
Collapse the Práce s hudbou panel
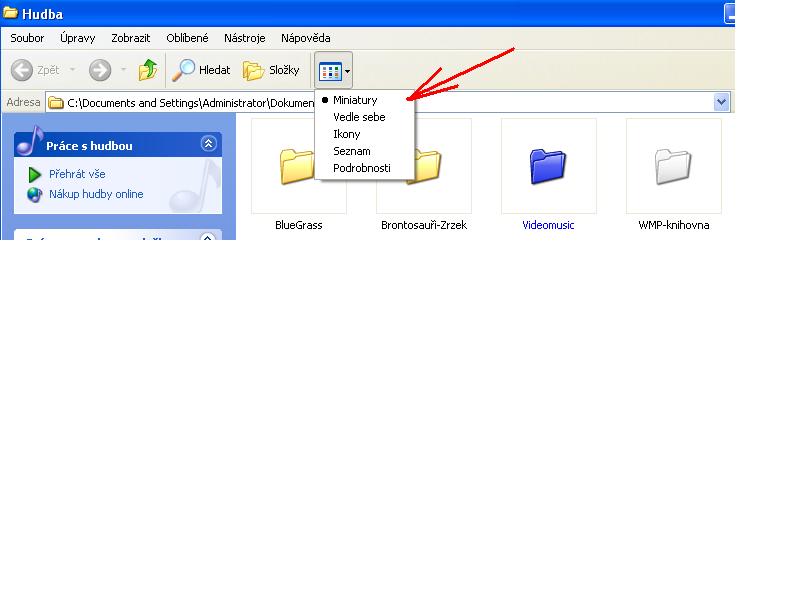(208, 144)
